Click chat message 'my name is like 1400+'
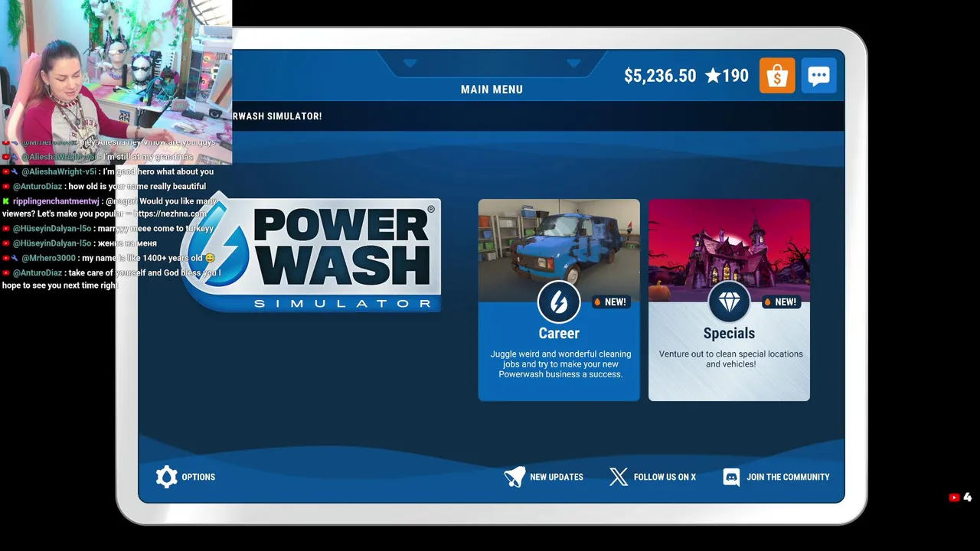 tap(109, 258)
